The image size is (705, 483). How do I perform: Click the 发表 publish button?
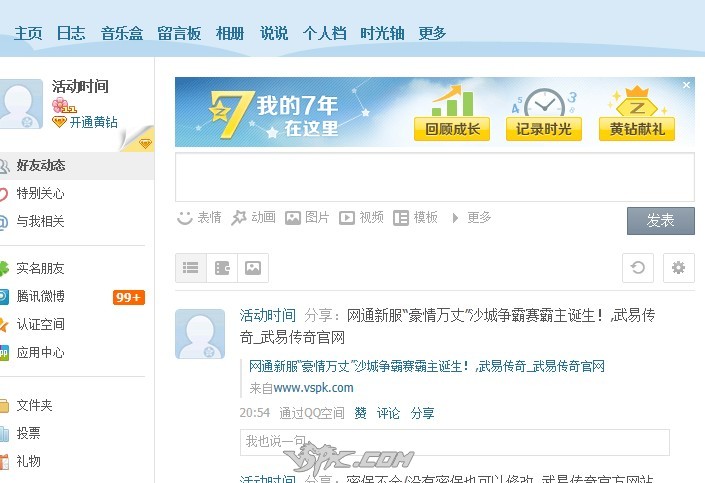[x=660, y=221]
